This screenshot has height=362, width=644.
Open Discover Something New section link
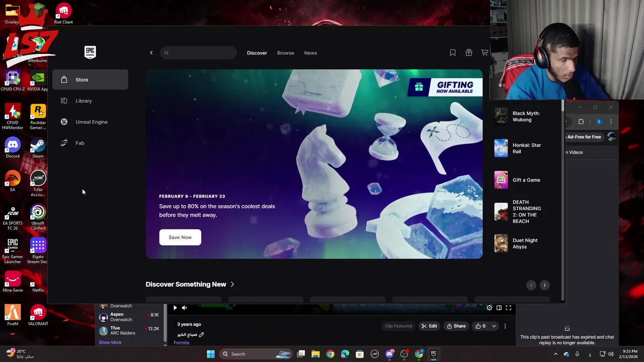pos(190,284)
